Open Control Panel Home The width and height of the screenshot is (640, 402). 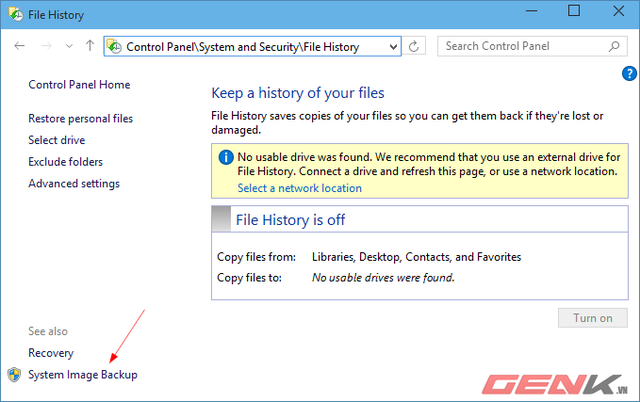[79, 84]
